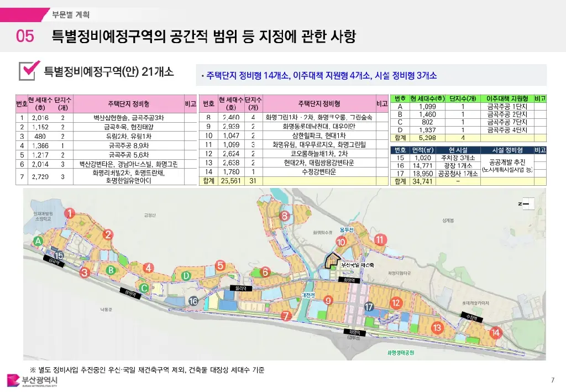Viewport: 566px width, 392px height.
Task: Click the 부산광역시 logo
Action: 32,380
